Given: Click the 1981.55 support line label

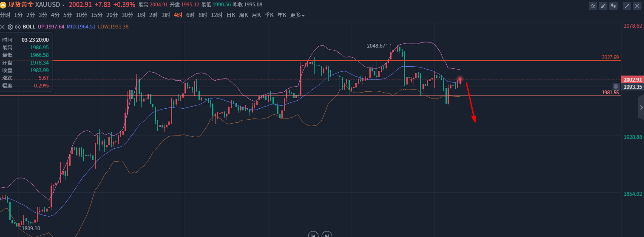Looking at the screenshot, I should (x=610, y=92).
